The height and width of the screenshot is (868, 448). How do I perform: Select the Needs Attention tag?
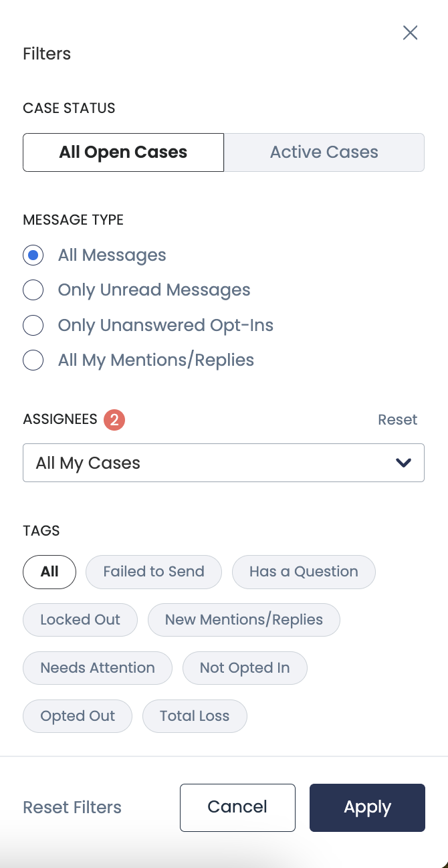98,668
